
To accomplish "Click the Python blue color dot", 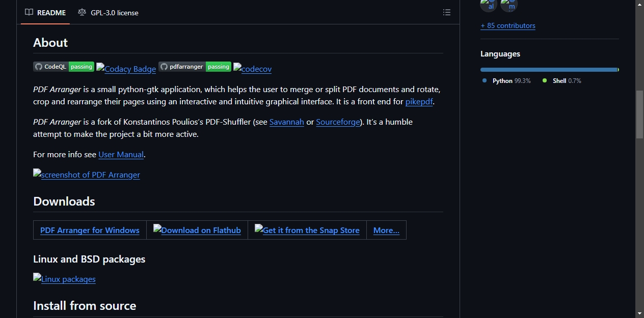I will [485, 81].
